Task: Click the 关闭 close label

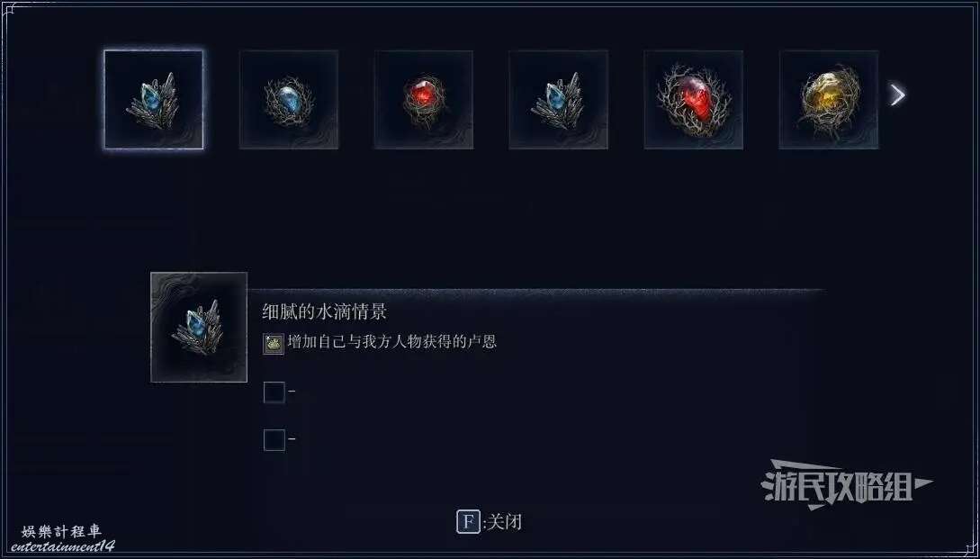Action: [x=503, y=521]
